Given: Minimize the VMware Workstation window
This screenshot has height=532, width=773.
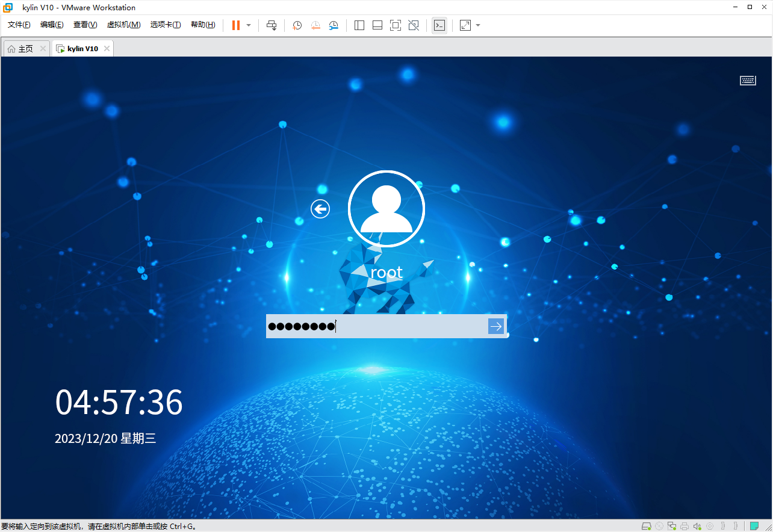Looking at the screenshot, I should [x=735, y=7].
